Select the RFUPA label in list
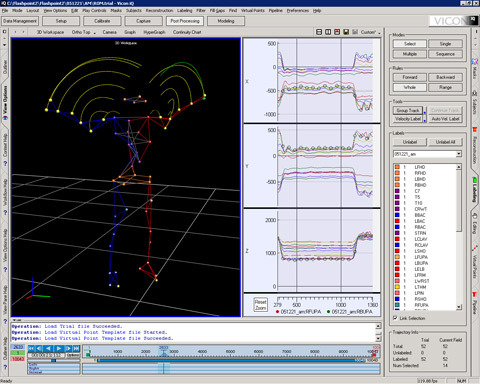The image size is (480, 384). [421, 305]
